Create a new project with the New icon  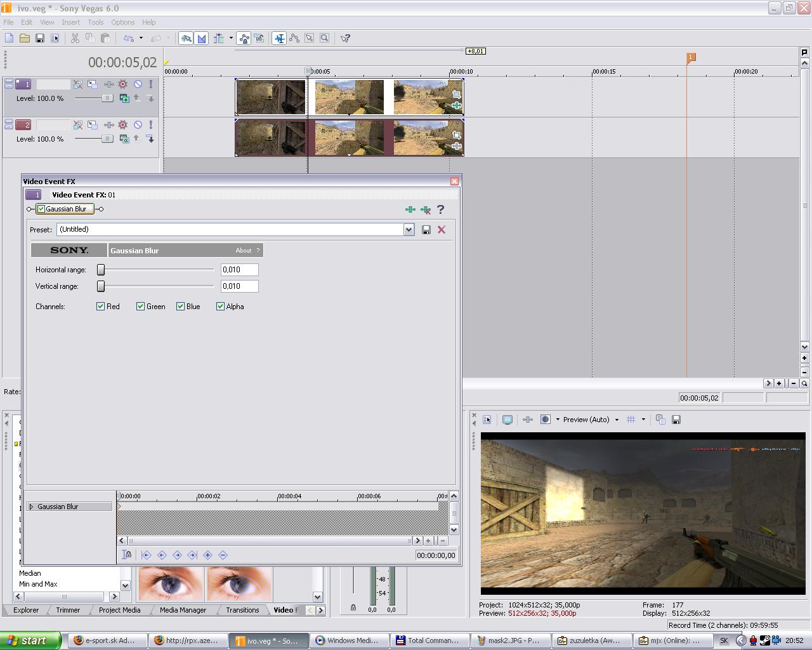10,38
